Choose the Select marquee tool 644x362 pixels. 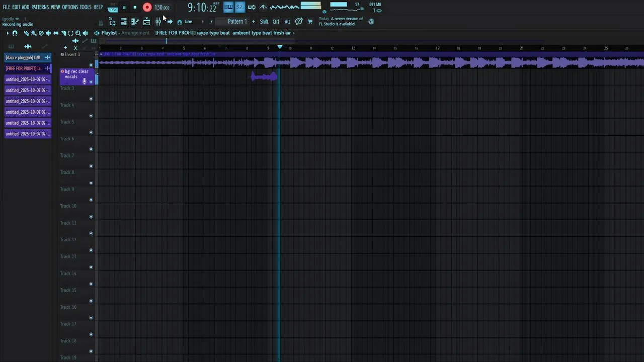pos(71,33)
